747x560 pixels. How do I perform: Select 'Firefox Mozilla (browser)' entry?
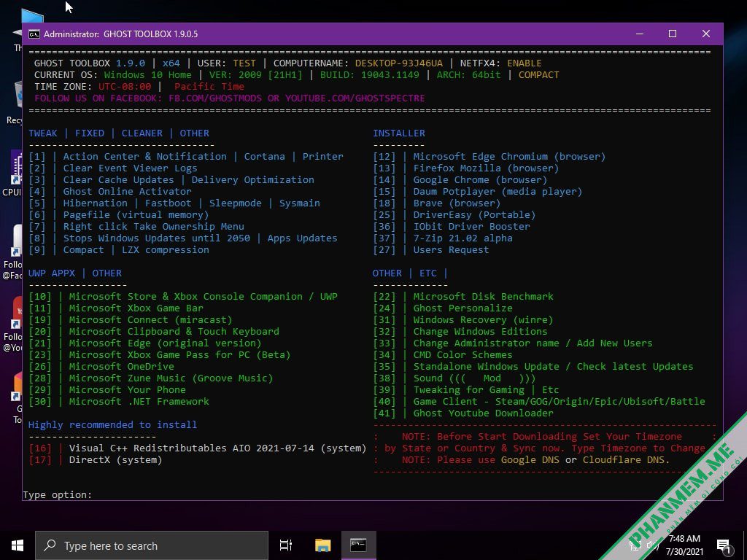click(466, 168)
